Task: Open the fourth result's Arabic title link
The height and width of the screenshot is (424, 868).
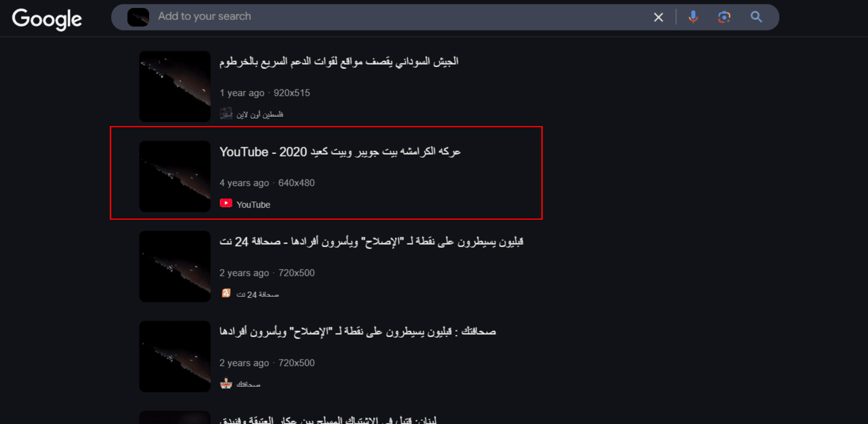Action: (358, 332)
